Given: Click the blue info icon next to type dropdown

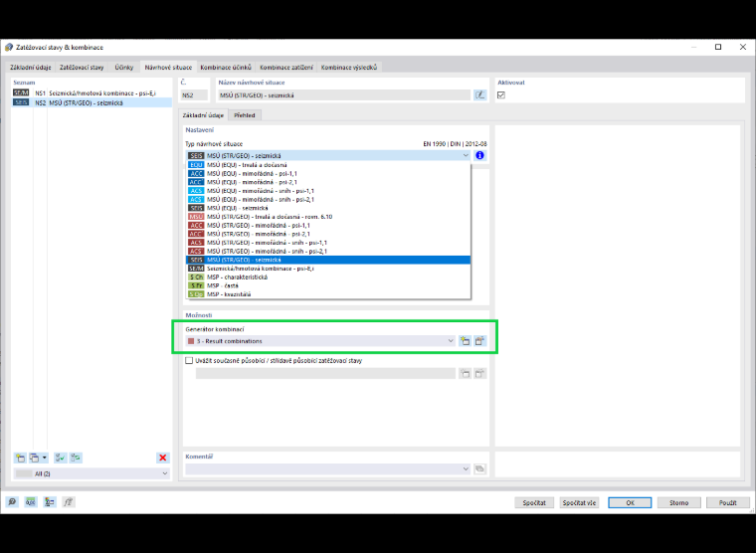Looking at the screenshot, I should coord(479,155).
